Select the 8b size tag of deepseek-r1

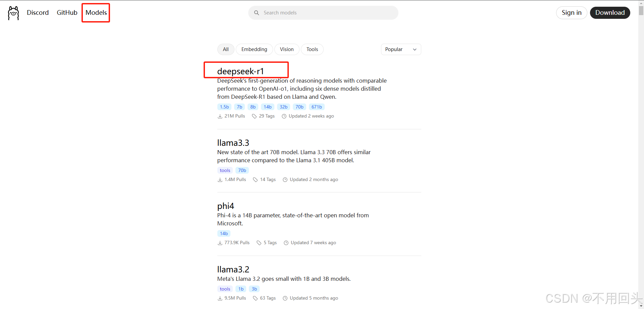pos(253,107)
